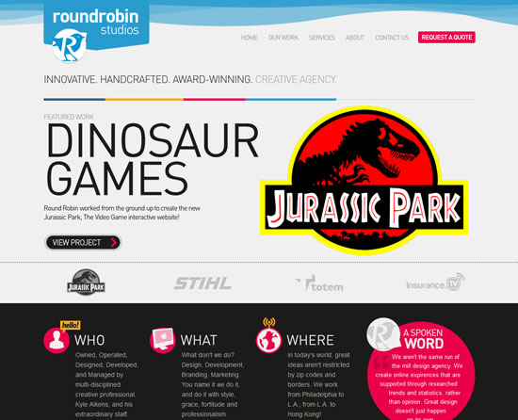Click the What computer monitor icon

[162, 340]
